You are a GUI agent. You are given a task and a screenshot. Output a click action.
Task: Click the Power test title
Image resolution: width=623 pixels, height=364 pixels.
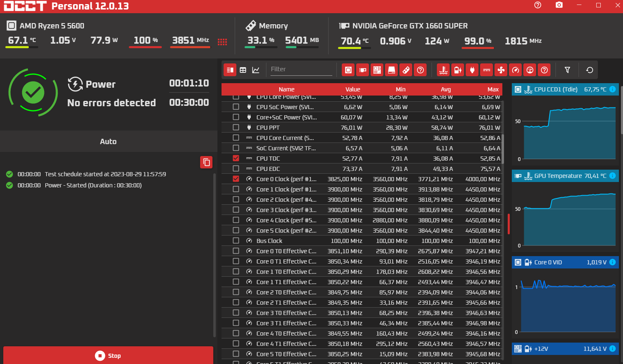click(x=100, y=84)
